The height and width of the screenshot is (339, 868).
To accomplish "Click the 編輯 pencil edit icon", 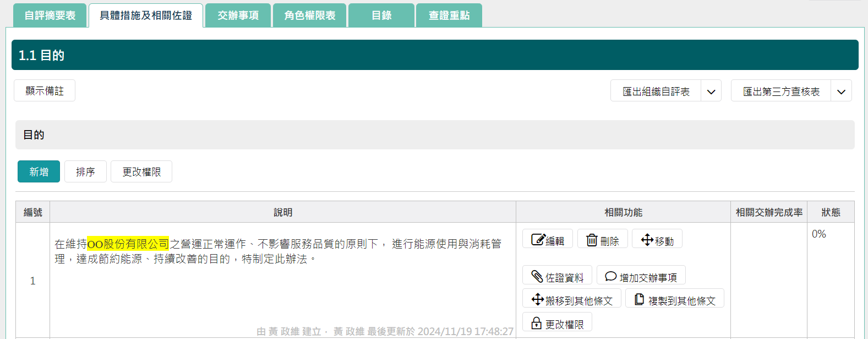I will [x=538, y=240].
